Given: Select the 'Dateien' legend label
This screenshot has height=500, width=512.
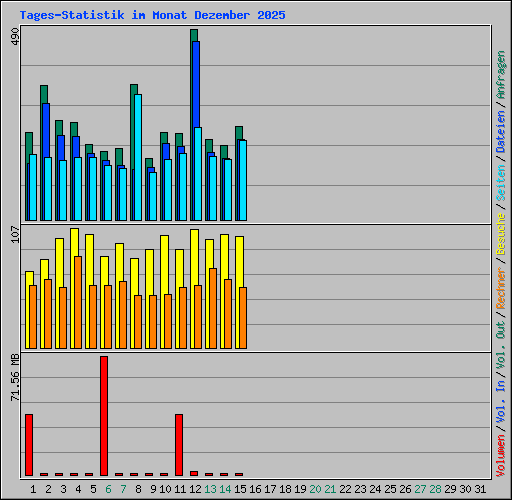Looking at the screenshot, I should [x=501, y=132].
